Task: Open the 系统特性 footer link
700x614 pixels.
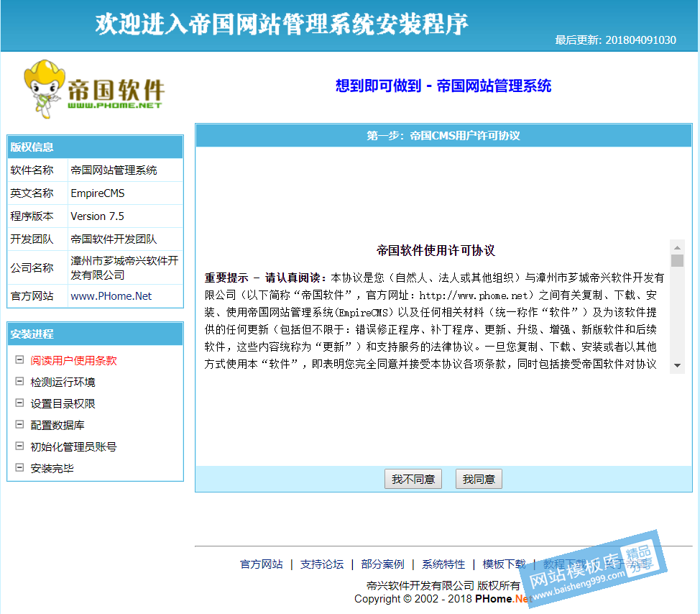Action: [443, 564]
